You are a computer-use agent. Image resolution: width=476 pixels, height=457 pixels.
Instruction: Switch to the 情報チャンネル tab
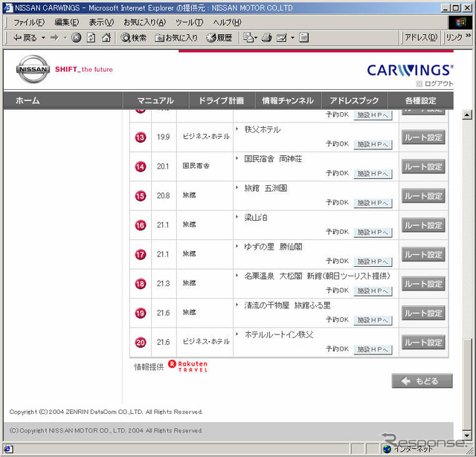tap(288, 100)
